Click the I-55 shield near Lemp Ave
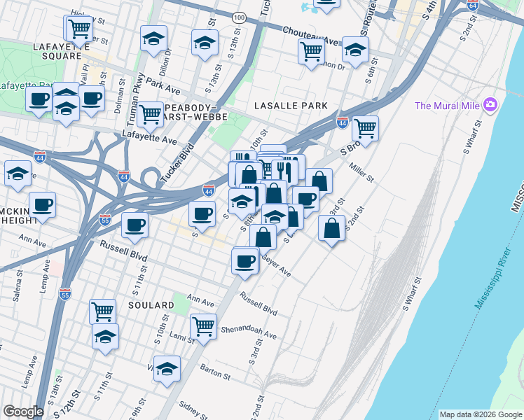524x420 pixels. [x=65, y=294]
